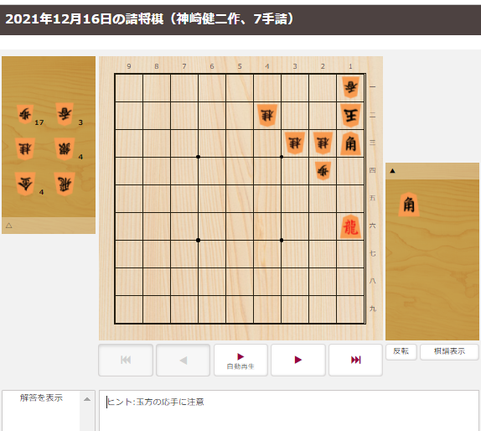Select the bishop piece in hand
481x431 pixels.
[409, 204]
